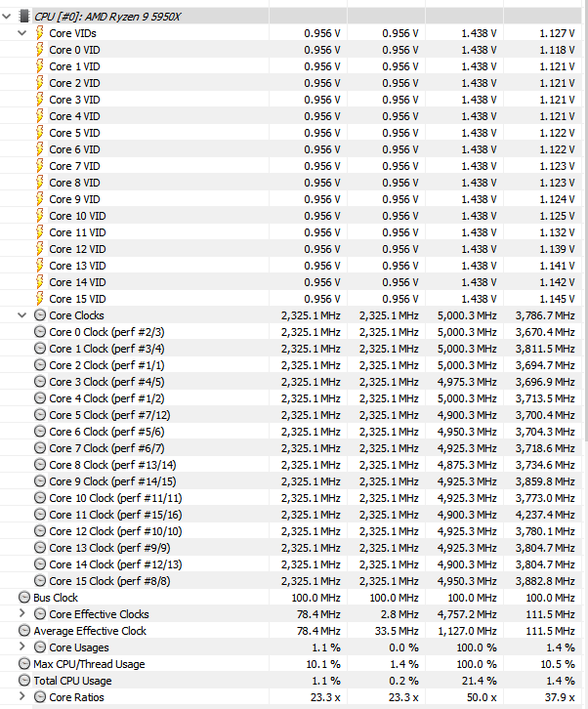Click the voltage icon for Core 0 VID

[40, 50]
